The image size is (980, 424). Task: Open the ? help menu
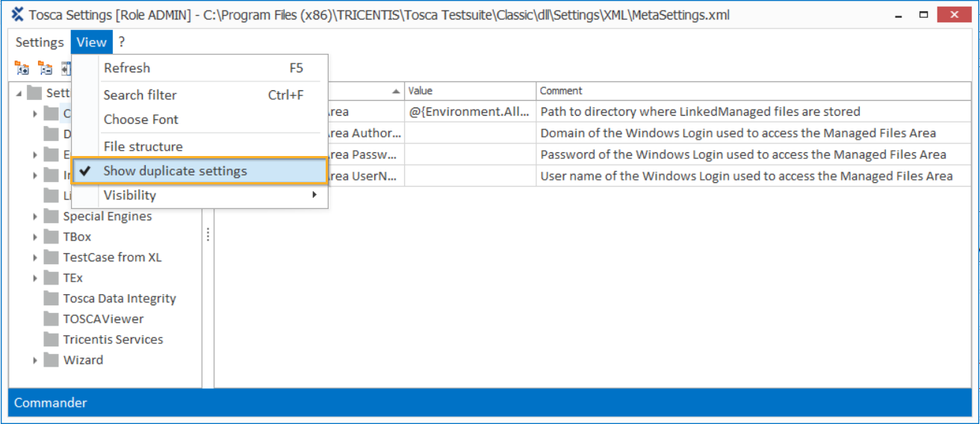click(122, 43)
